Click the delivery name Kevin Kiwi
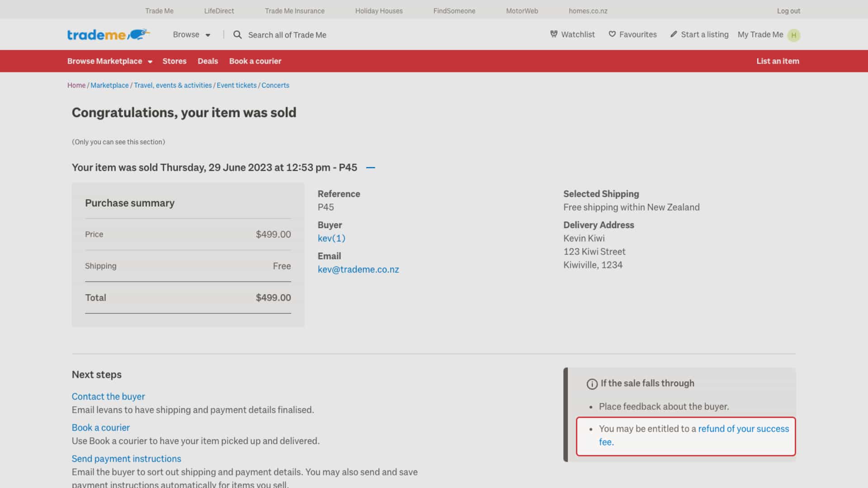The height and width of the screenshot is (488, 868). 584,238
